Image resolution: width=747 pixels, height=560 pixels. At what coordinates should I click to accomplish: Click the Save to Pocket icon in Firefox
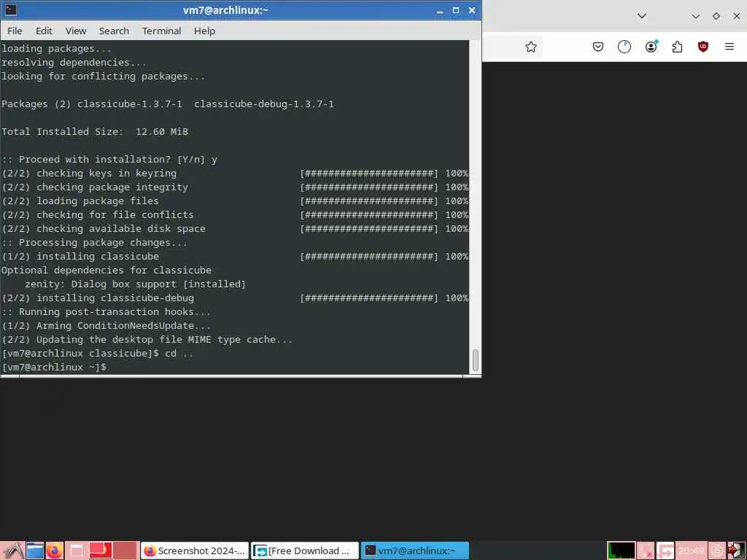598,47
